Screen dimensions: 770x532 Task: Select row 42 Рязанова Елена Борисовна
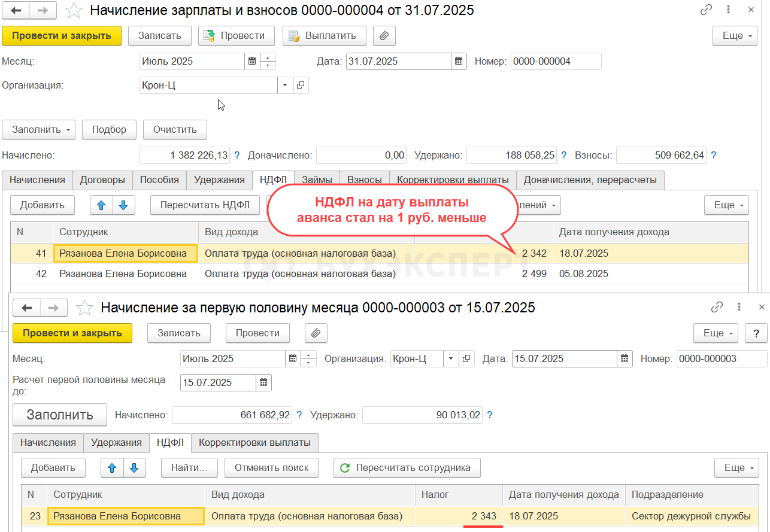click(123, 274)
